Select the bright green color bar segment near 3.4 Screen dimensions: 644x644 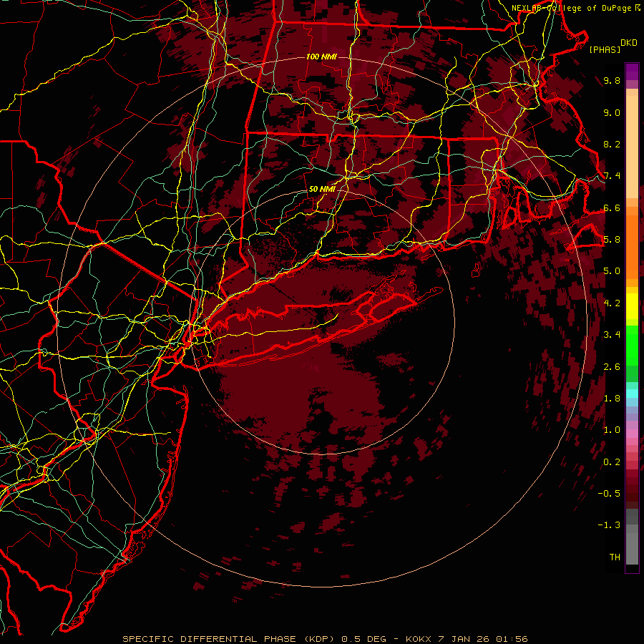coord(632,345)
